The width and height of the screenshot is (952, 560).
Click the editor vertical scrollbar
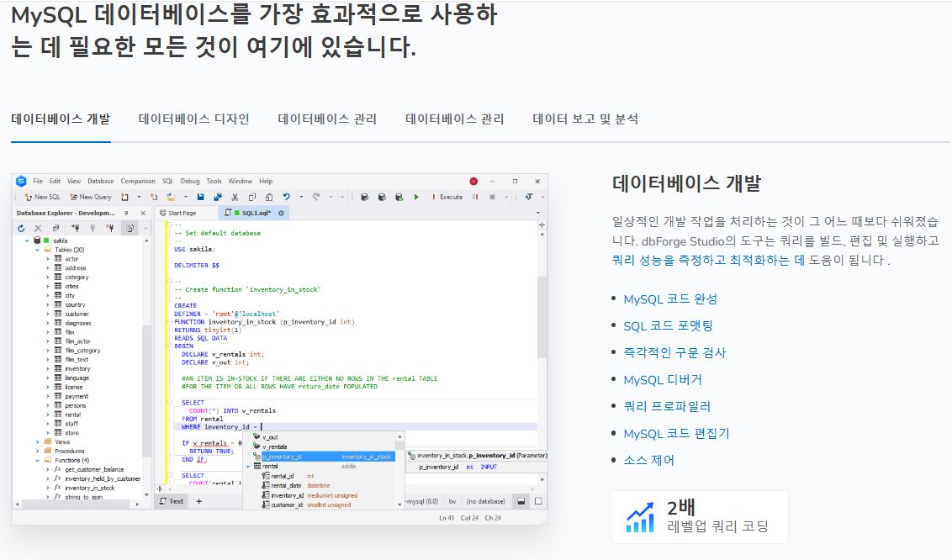point(542,316)
